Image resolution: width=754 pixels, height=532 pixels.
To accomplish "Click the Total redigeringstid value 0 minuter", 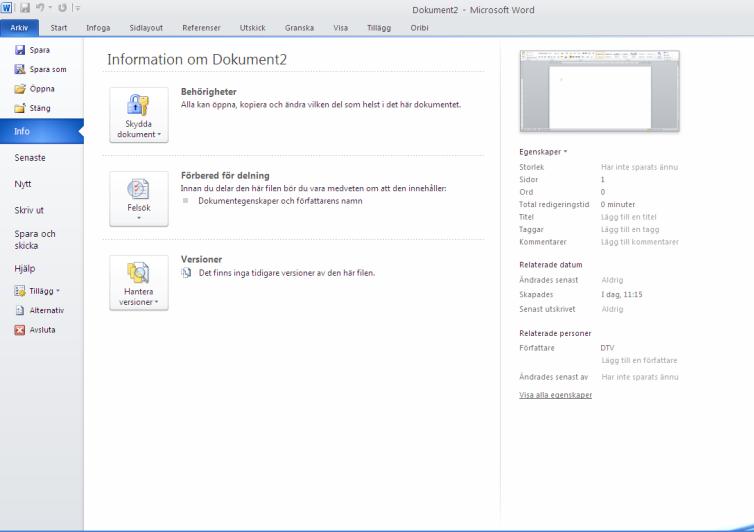I will [618, 205].
